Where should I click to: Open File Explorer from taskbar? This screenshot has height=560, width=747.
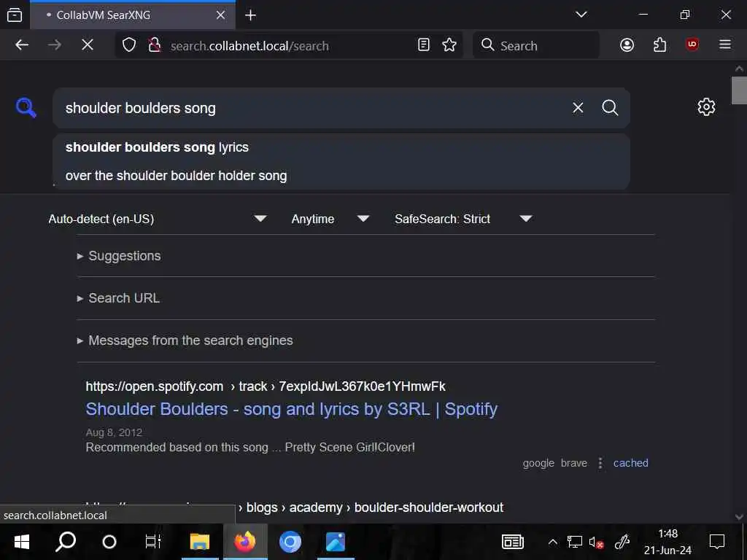[200, 542]
